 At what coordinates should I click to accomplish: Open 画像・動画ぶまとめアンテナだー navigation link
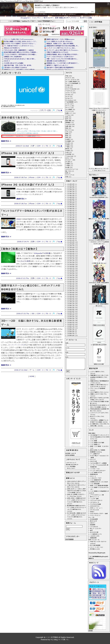click(66, 18)
